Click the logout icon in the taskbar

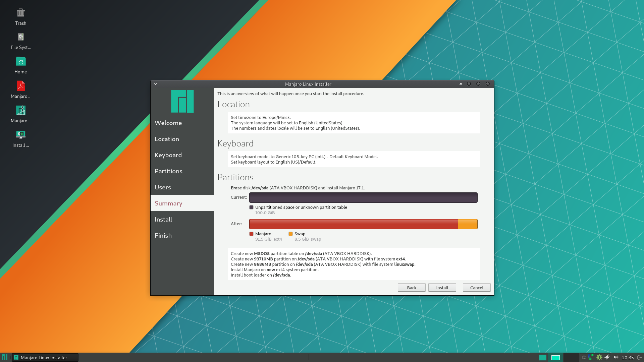(x=639, y=357)
